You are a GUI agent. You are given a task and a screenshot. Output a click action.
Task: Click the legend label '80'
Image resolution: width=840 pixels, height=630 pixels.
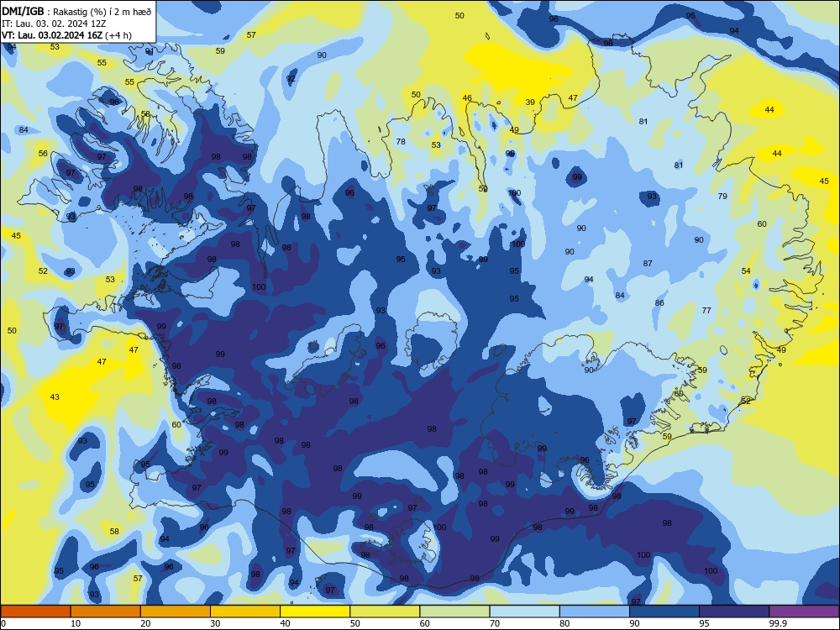pyautogui.click(x=564, y=623)
